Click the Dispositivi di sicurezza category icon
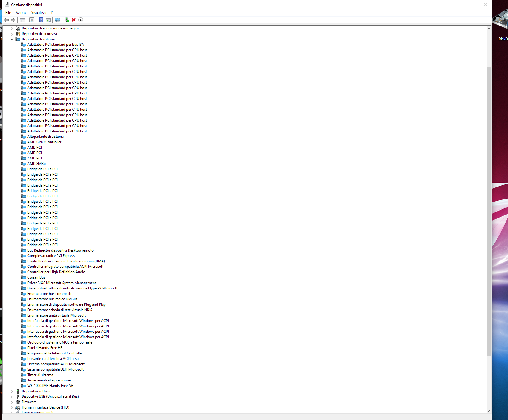 tap(18, 34)
